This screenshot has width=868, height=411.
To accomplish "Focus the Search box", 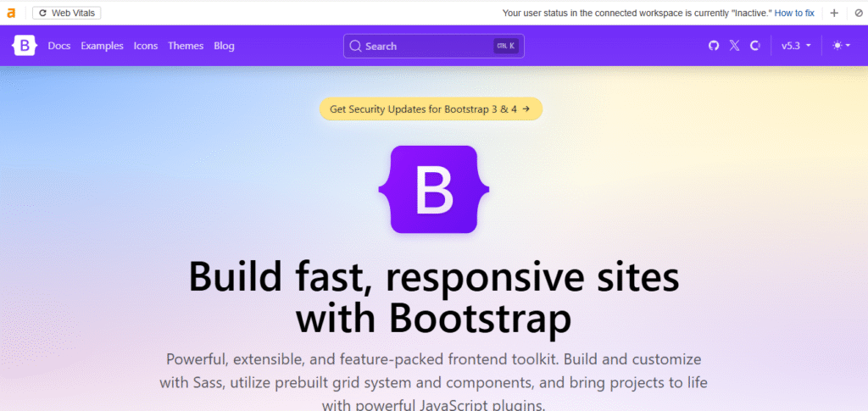I will pyautogui.click(x=433, y=46).
